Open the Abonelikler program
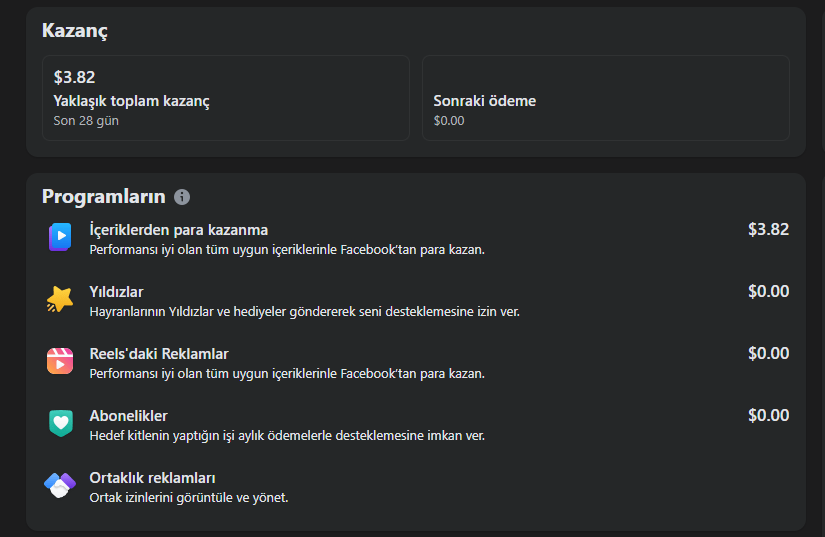This screenshot has height=537, width=825. pos(416,425)
